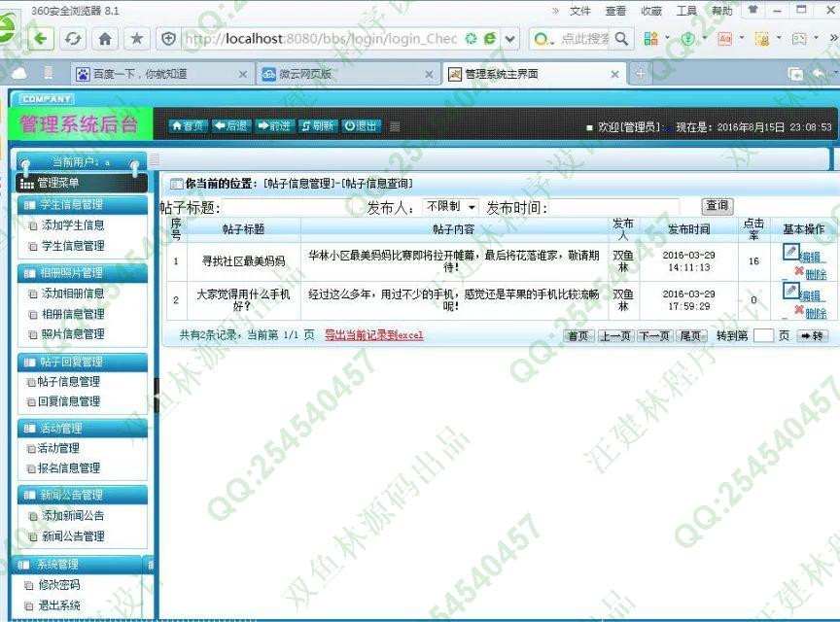This screenshot has height=622, width=840.
Task: Click the green shield extension icon
Action: coord(688,39)
